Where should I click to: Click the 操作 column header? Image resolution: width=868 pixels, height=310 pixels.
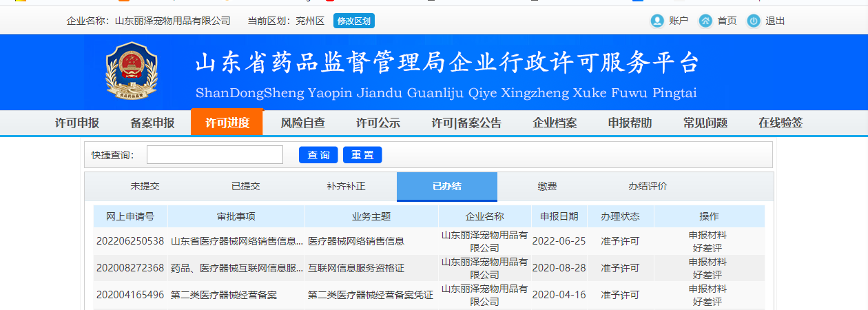(x=709, y=216)
